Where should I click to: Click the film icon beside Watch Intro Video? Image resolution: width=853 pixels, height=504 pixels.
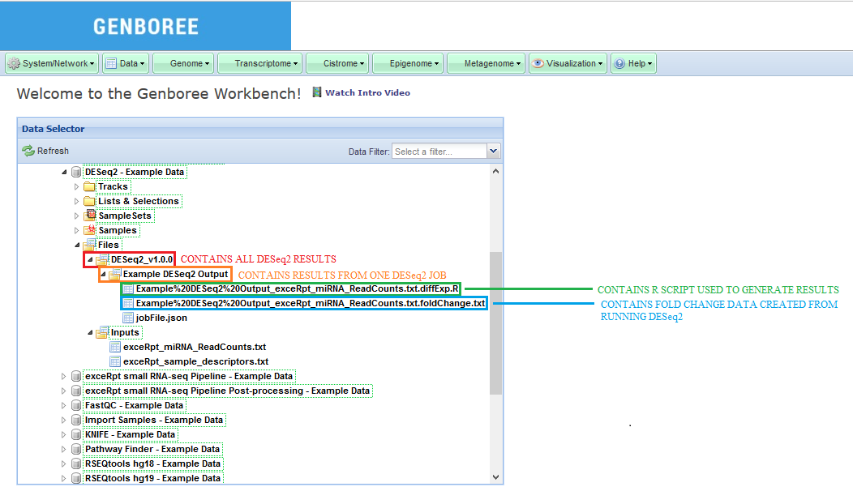click(x=317, y=93)
